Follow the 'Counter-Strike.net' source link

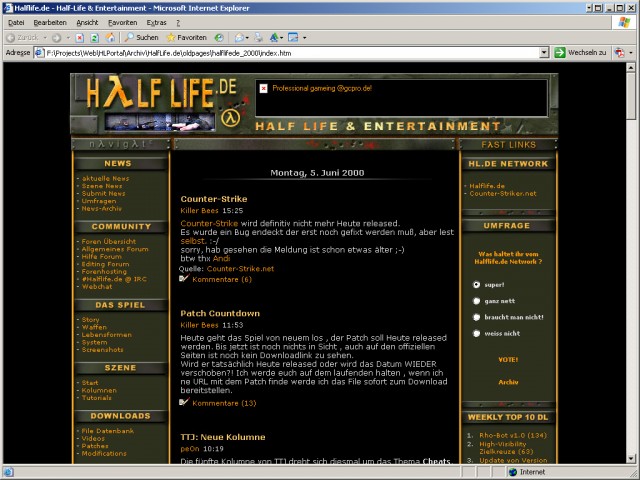(240, 269)
